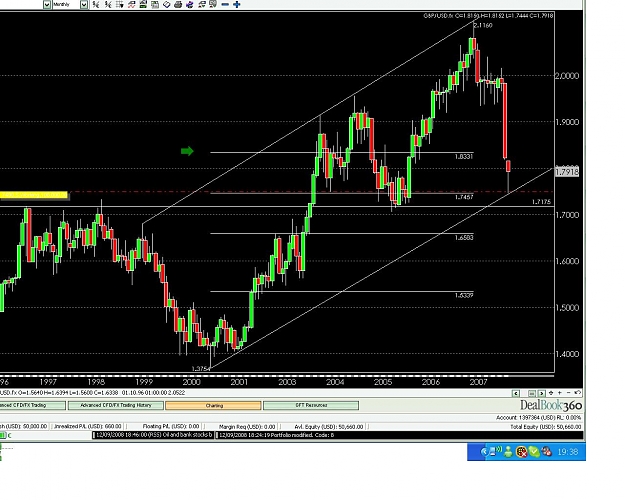Image resolution: width=625 pixels, height=500 pixels.
Task: Click the chart window icon before minus
Action: coord(213,4)
